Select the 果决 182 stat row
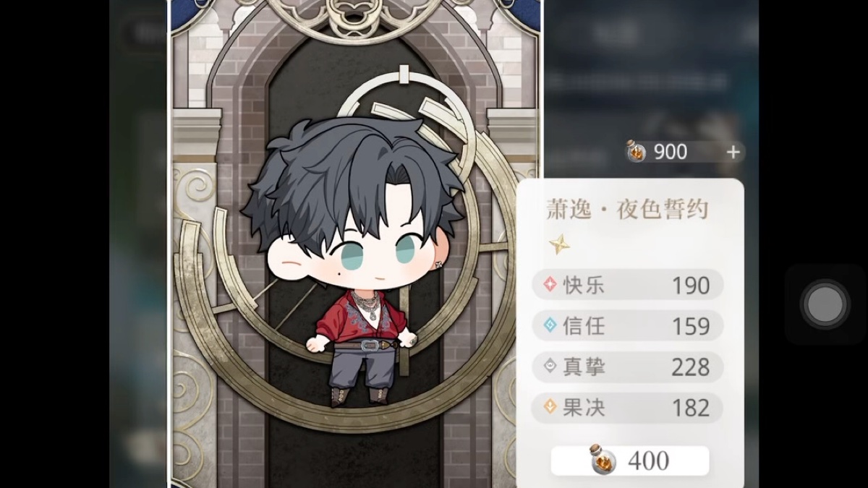Image resolution: width=868 pixels, height=488 pixels. click(x=627, y=407)
